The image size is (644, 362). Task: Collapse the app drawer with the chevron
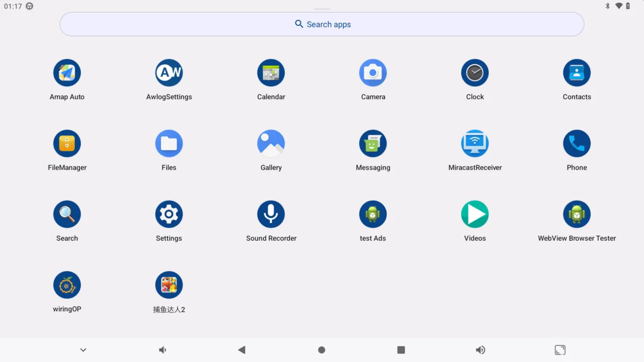click(x=83, y=349)
